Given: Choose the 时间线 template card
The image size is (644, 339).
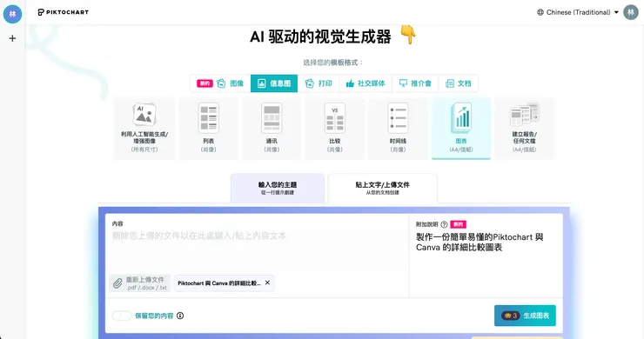Looking at the screenshot, I should [x=398, y=128].
